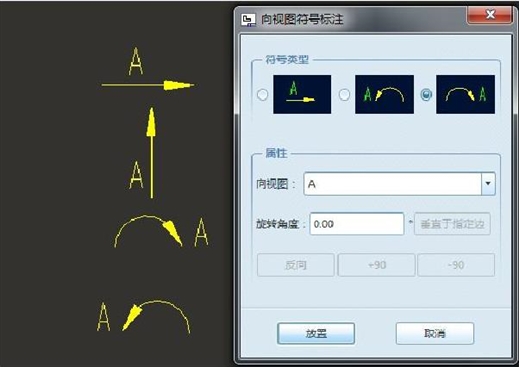Click the 取消 button
This screenshot has height=367, width=519.
pyautogui.click(x=435, y=333)
